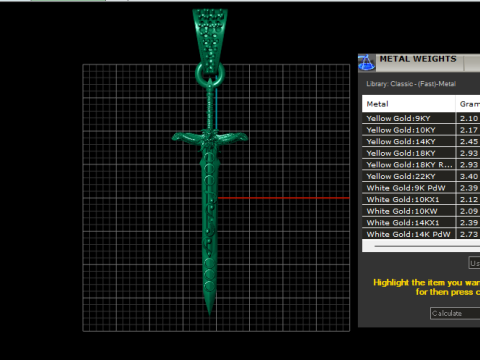This screenshot has width=480, height=360.
Task: Click the 2.45 gram value cell
Action: pos(468,142)
